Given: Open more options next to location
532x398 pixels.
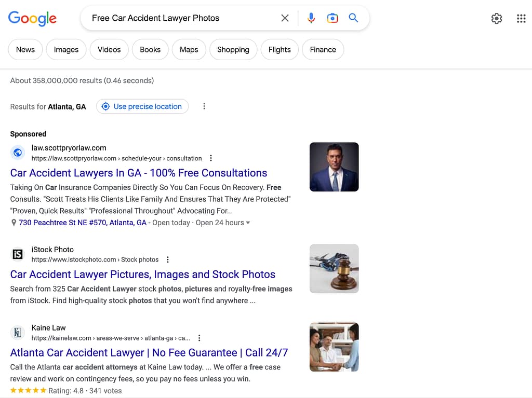Looking at the screenshot, I should 204,106.
